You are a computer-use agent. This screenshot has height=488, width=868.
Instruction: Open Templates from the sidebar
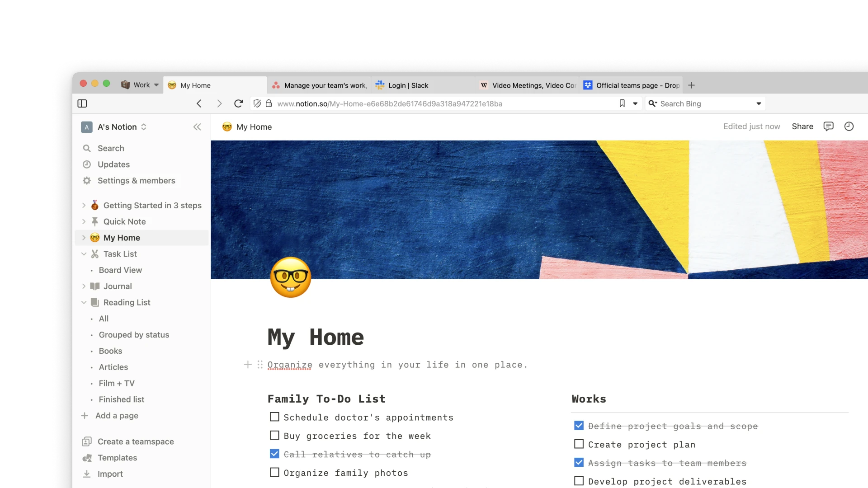(x=117, y=458)
